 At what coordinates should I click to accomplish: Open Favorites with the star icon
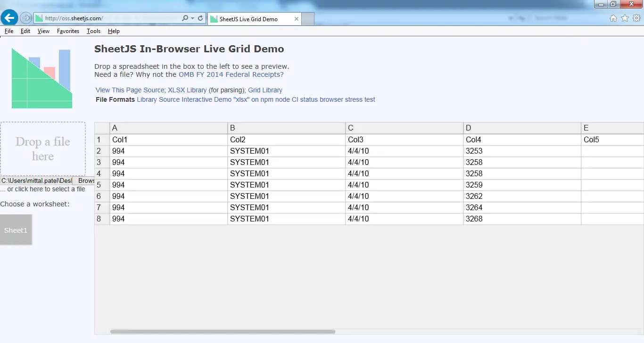(625, 18)
